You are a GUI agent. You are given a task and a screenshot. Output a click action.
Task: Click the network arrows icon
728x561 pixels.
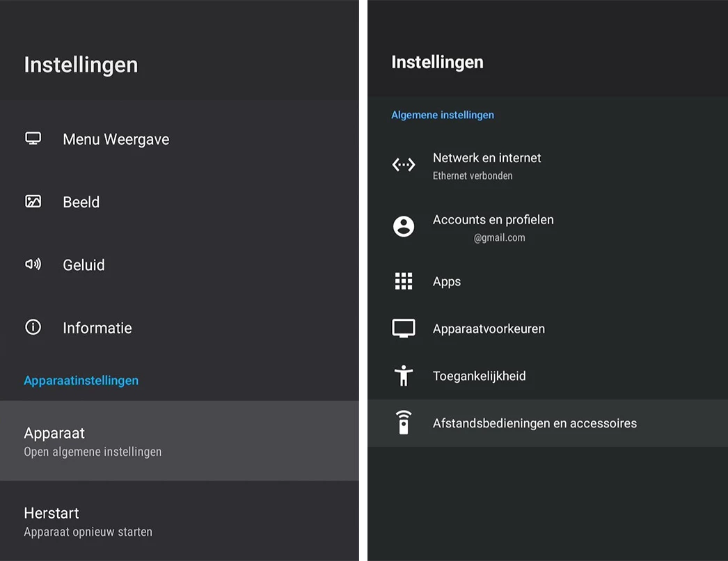[404, 165]
